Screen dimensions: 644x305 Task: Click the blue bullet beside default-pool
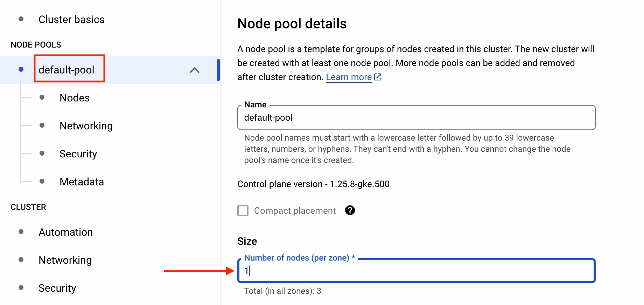click(x=21, y=70)
